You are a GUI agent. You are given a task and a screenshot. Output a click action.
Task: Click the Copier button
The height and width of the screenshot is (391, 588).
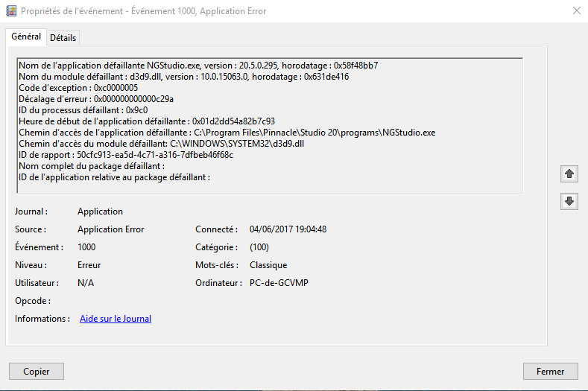tap(37, 371)
